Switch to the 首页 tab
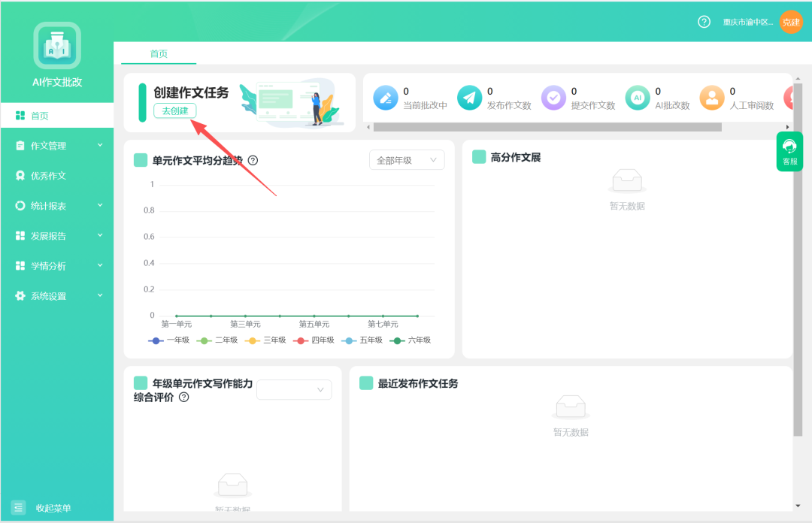 click(x=158, y=53)
